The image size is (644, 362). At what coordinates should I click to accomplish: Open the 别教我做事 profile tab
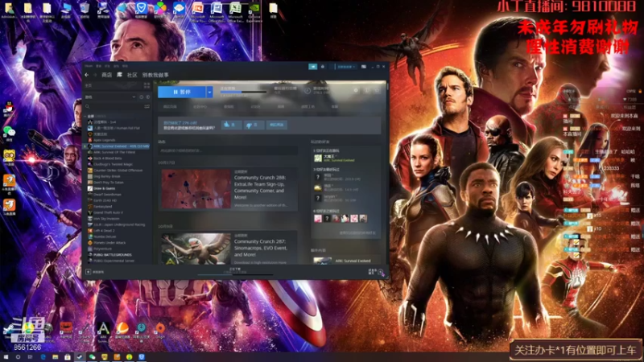pyautogui.click(x=155, y=75)
